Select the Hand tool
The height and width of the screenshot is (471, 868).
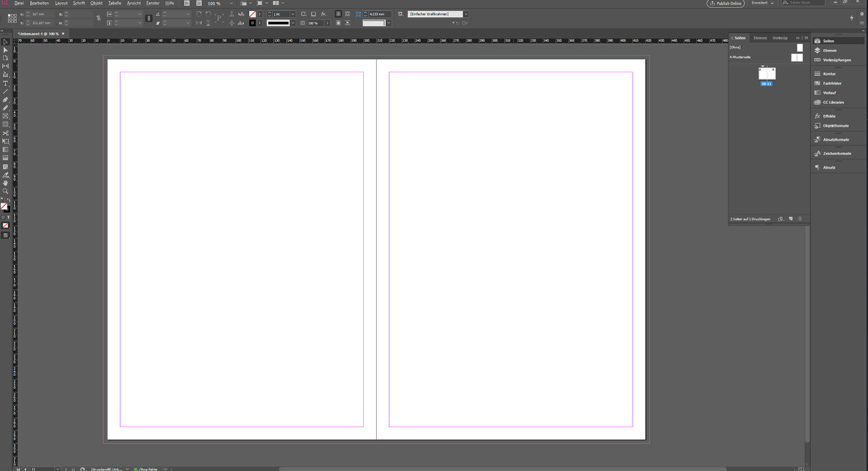coord(5,182)
